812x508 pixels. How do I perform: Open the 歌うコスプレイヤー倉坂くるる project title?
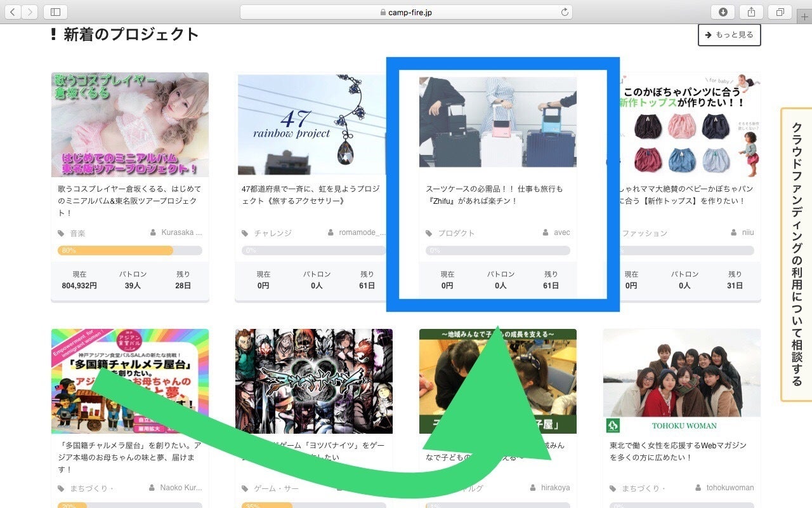(129, 201)
